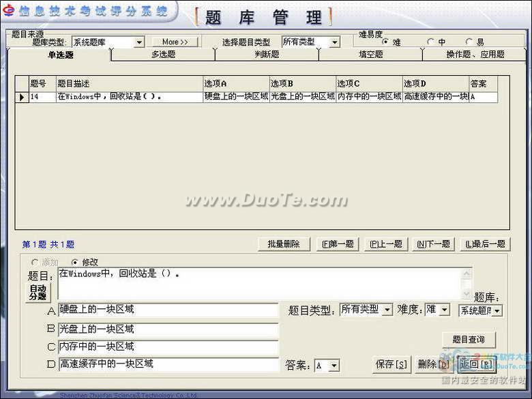Image resolution: width=532 pixels, height=399 pixels.
Task: Click the 自动分题 auto-split button
Action: (38, 292)
